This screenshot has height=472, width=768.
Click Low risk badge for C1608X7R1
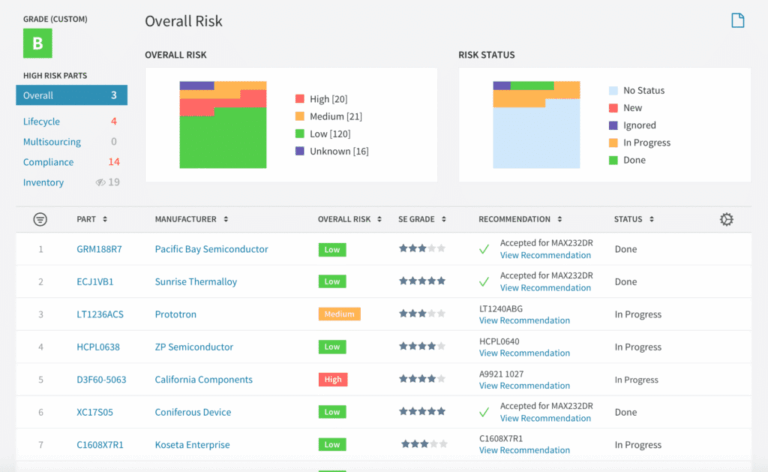[332, 445]
